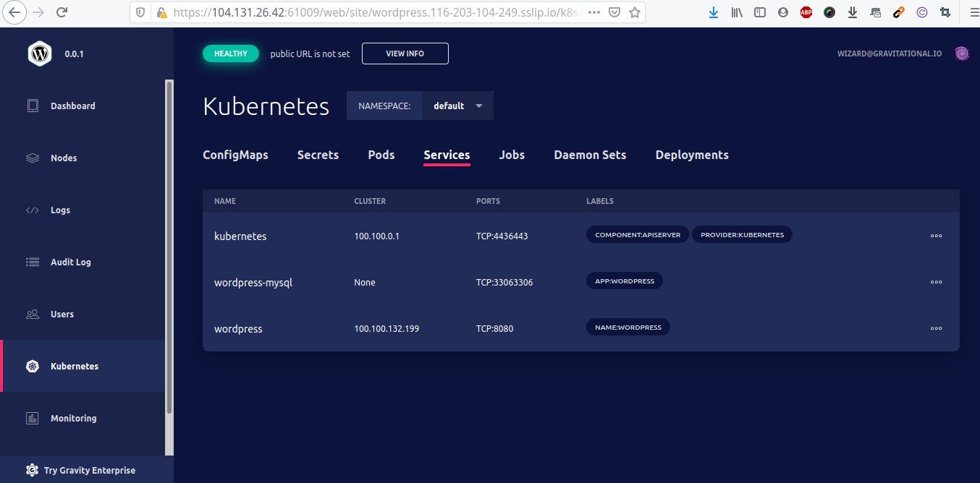The width and height of the screenshot is (980, 483).
Task: Open actions menu for kubernetes service row
Action: (x=936, y=236)
